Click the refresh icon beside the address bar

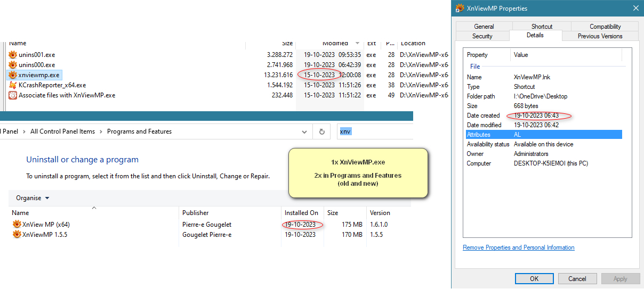pos(321,131)
